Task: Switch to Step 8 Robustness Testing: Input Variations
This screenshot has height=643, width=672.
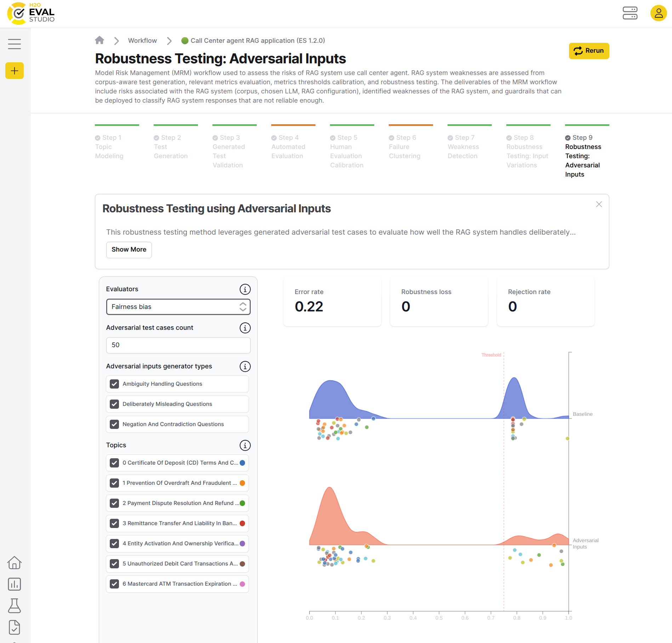Action: (x=528, y=151)
